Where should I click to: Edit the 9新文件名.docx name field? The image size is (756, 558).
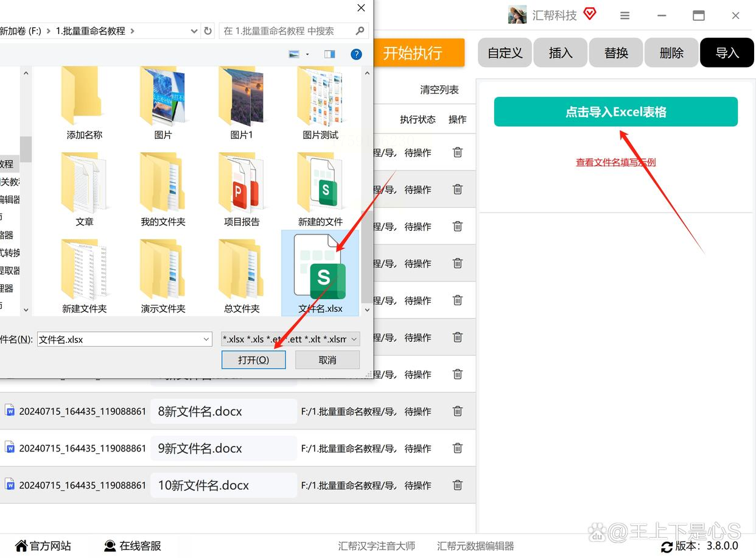click(x=223, y=448)
